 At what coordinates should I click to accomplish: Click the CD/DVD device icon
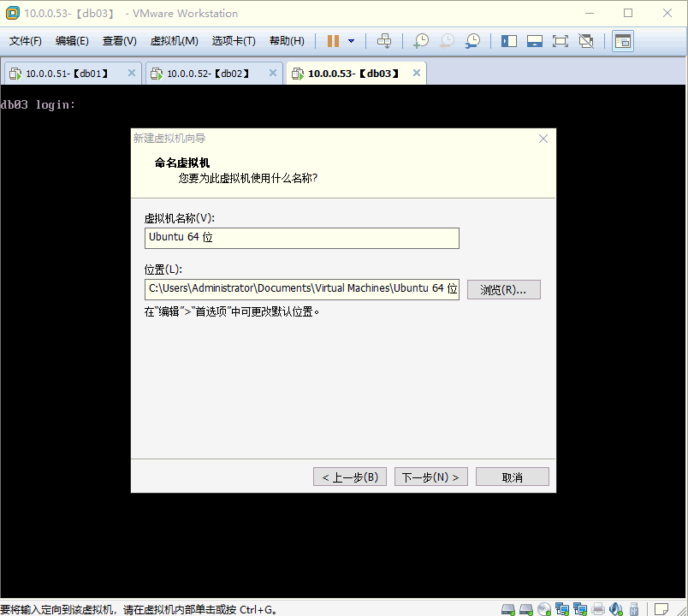[x=544, y=609]
